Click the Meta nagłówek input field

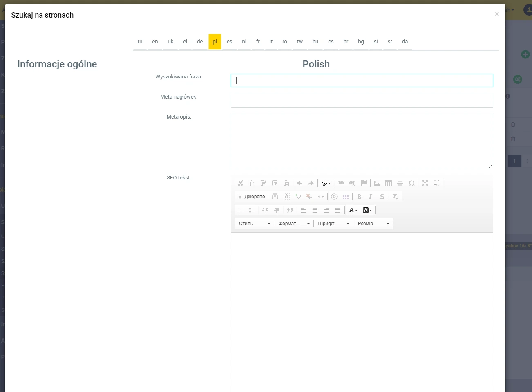(x=362, y=101)
